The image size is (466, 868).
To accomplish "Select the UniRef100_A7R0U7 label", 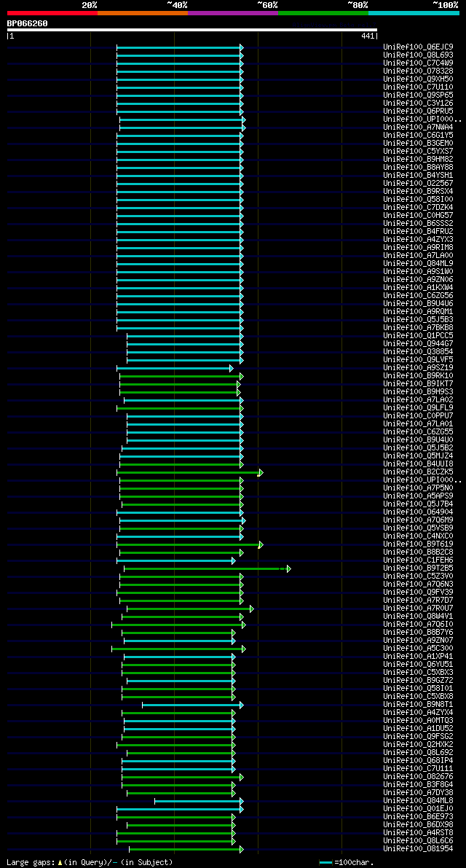I will (x=418, y=609).
